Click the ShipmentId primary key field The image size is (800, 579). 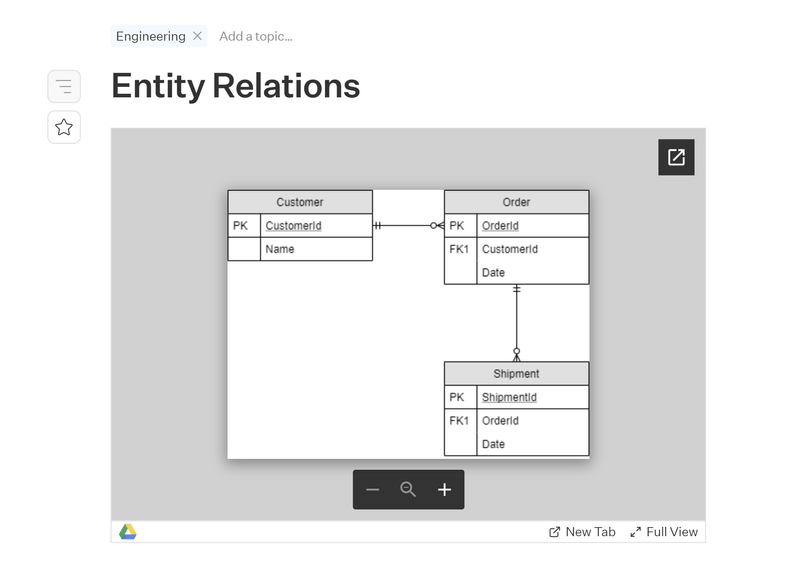coord(509,397)
